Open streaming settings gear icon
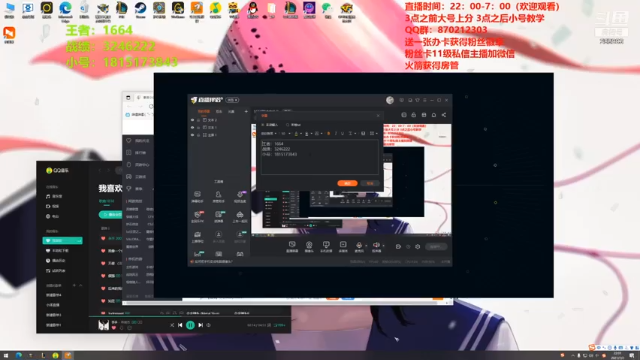Screen dimensions: 640x360 [418, 247]
